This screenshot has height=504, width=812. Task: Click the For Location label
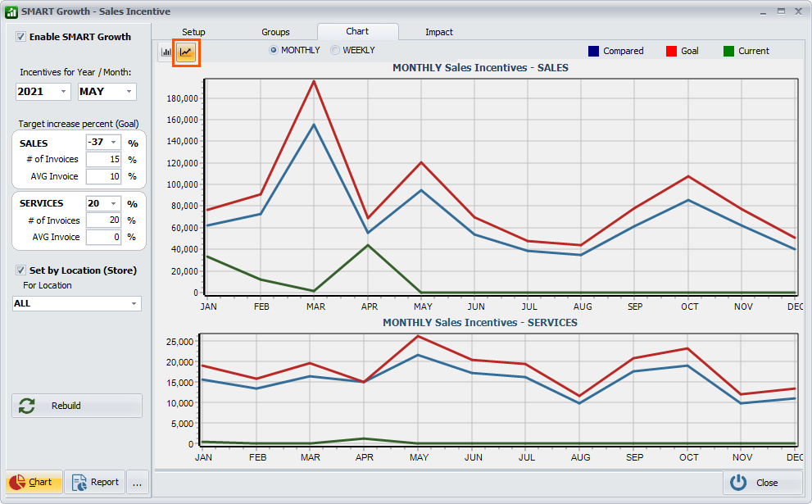(48, 285)
